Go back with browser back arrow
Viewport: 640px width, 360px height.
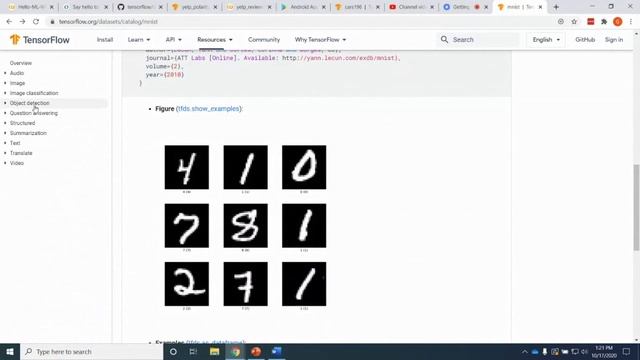9,22
